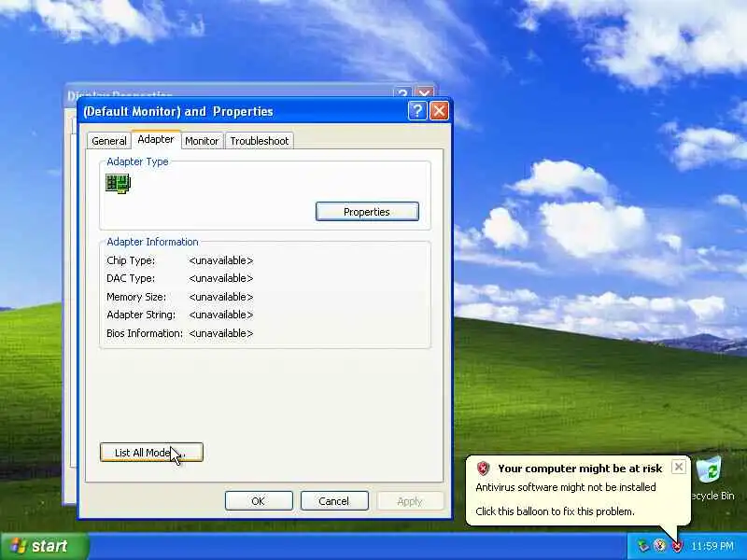Confirm with the OK button
The image size is (747, 560).
(259, 501)
